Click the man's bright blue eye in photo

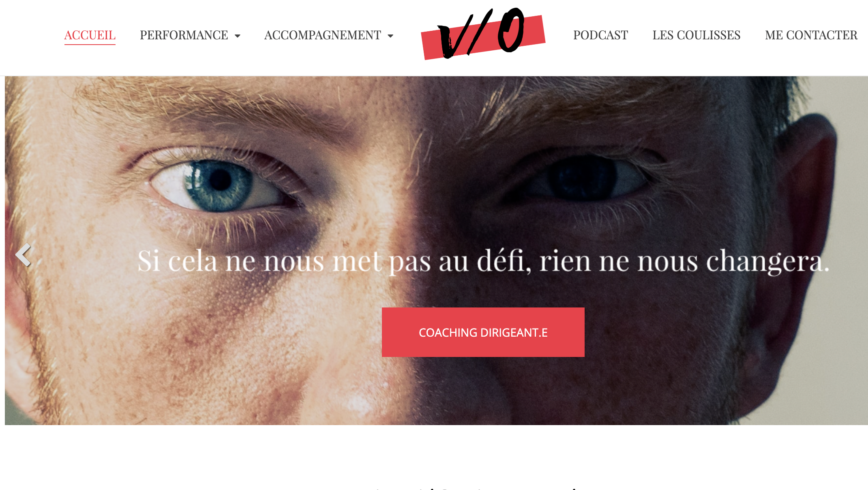(220, 184)
